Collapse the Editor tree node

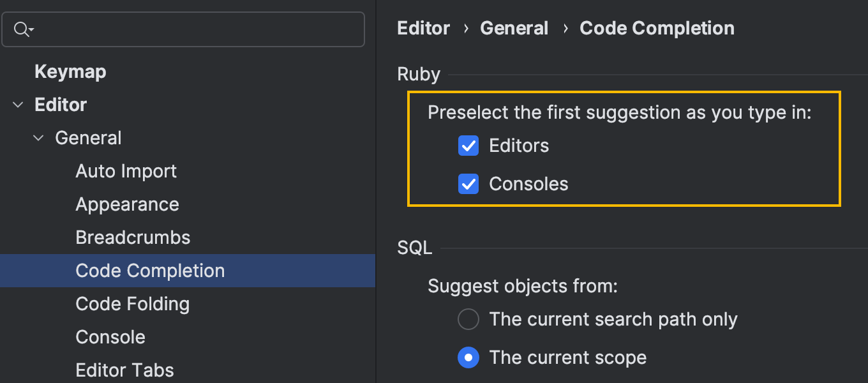(17, 105)
